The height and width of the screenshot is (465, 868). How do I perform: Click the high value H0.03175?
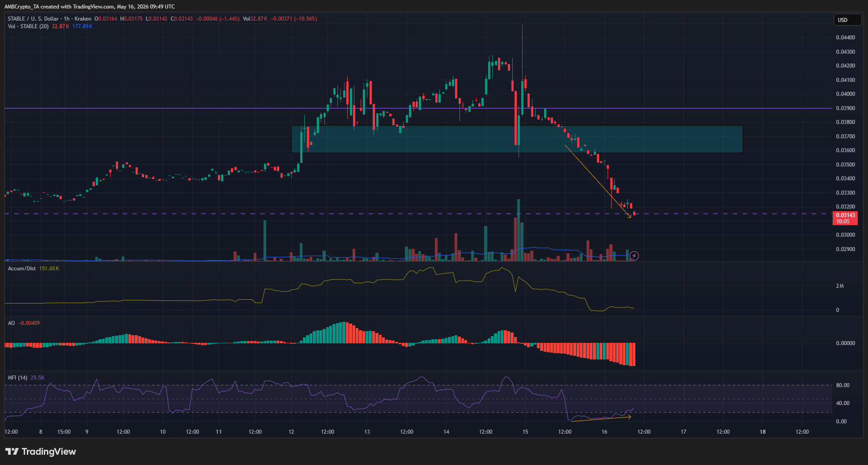(x=132, y=19)
